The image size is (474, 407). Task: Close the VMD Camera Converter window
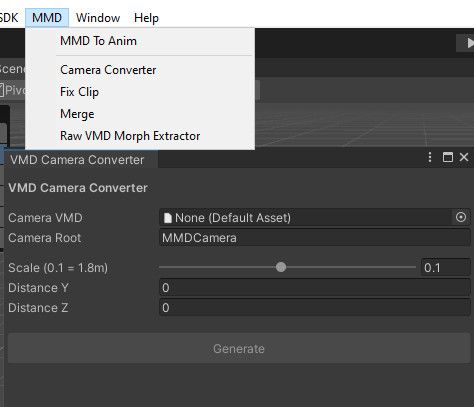[464, 157]
